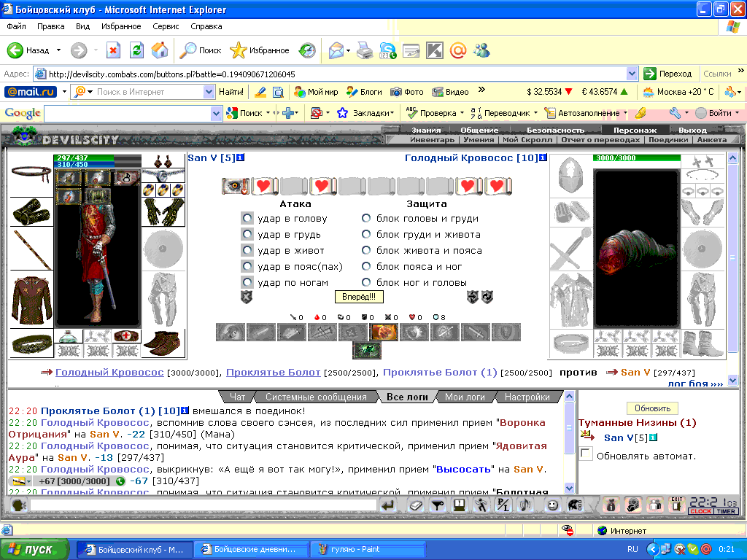Switch to the Системные сообщения tab
This screenshot has width=747, height=560.
[x=316, y=397]
